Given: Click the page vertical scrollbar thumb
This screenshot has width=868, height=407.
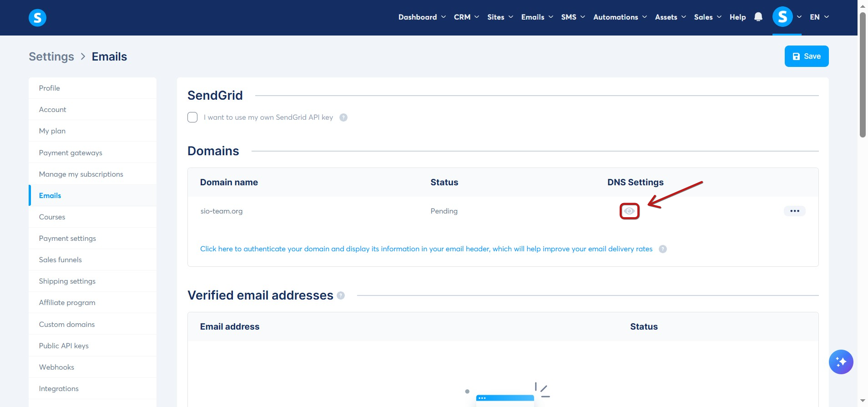Looking at the screenshot, I should 863,75.
